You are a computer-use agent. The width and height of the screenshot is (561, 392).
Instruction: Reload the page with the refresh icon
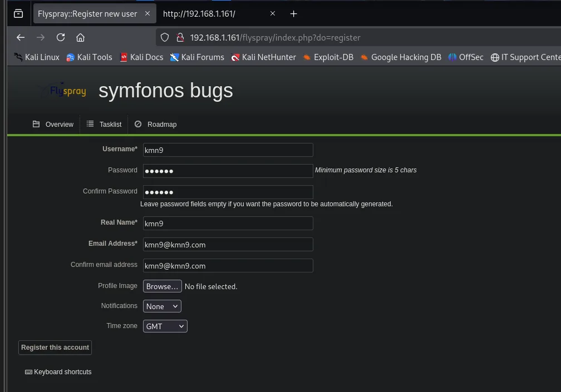coord(61,37)
